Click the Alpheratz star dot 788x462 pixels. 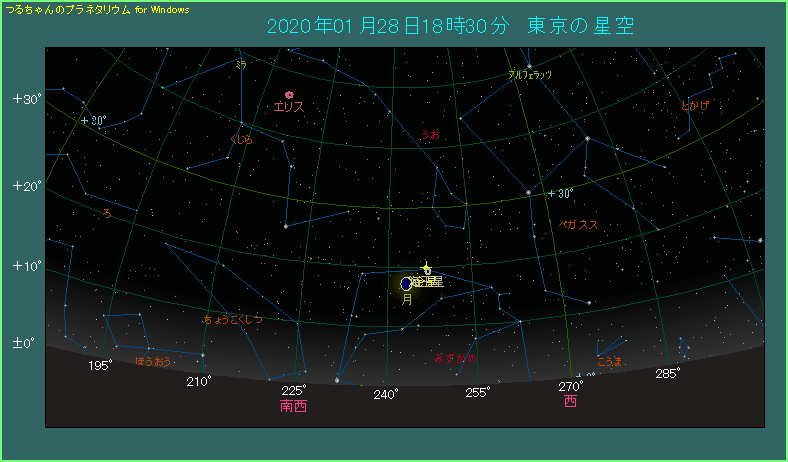click(529, 66)
